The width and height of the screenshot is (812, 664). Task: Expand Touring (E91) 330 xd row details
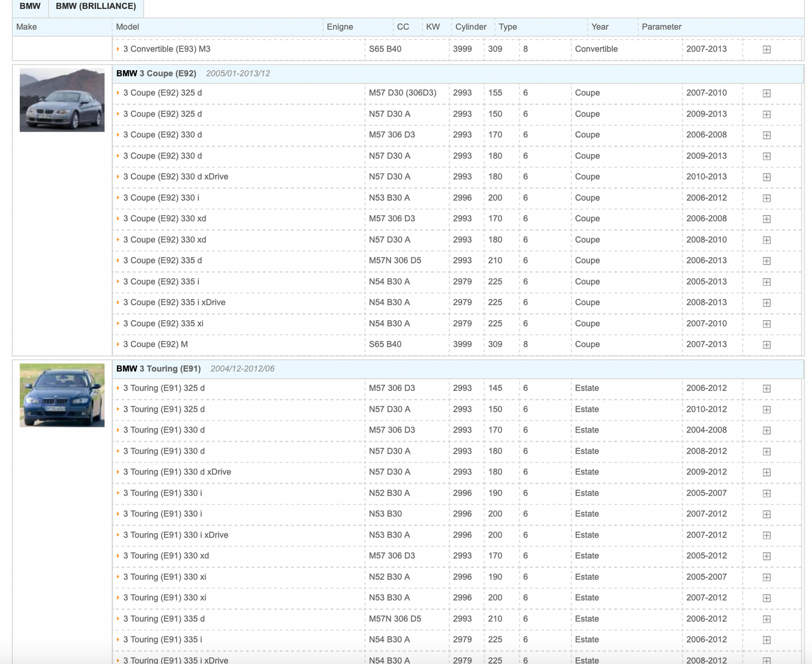coord(766,556)
